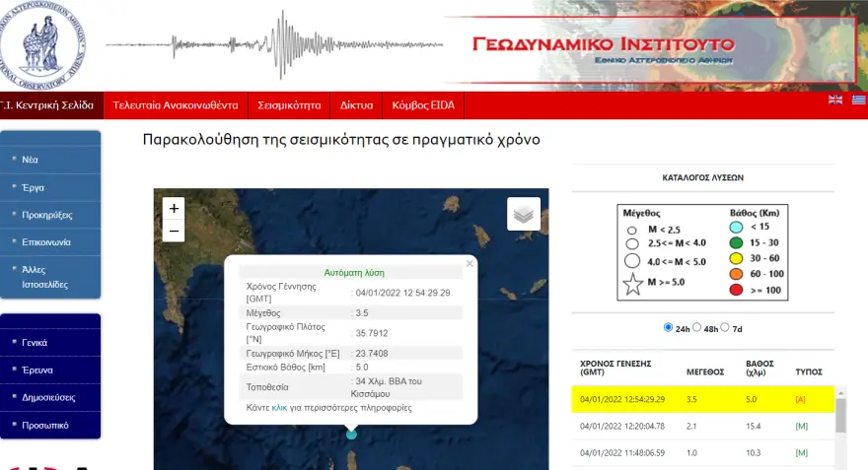
Task: Select the 48h time range
Action: (698, 328)
